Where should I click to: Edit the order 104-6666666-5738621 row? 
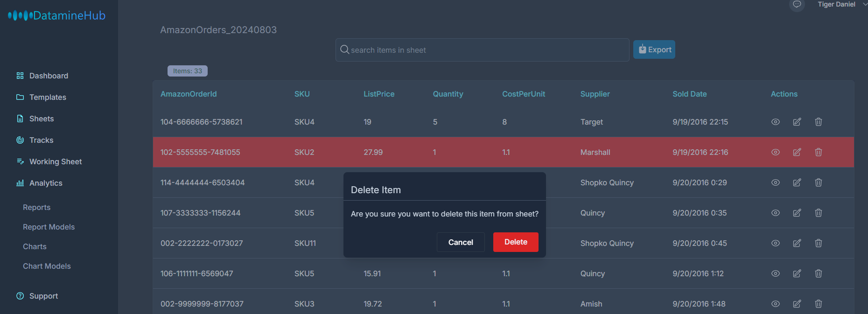(x=797, y=122)
